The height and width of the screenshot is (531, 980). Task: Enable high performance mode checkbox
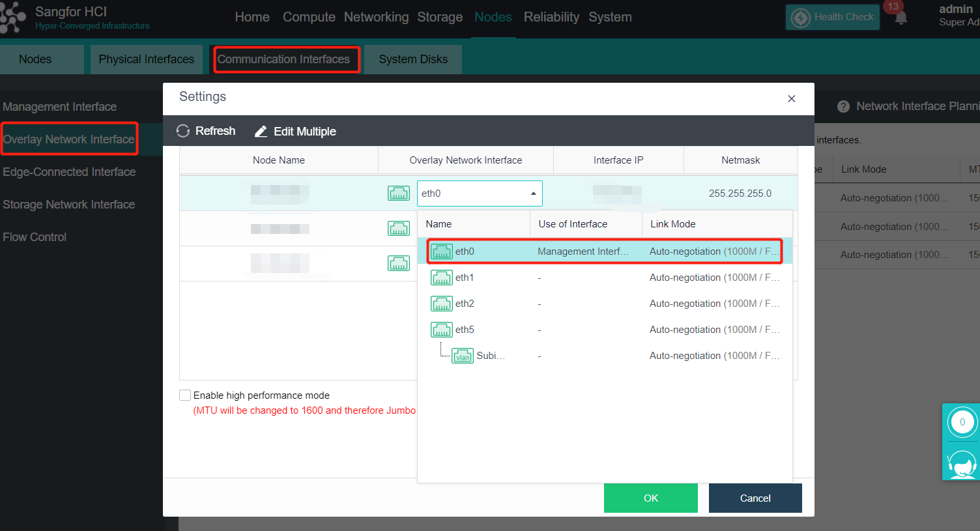click(x=185, y=395)
